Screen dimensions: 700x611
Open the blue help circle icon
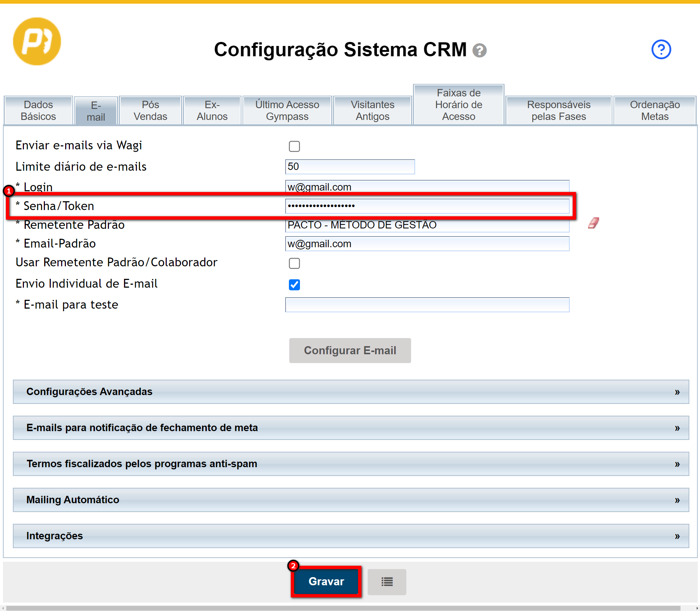click(661, 49)
